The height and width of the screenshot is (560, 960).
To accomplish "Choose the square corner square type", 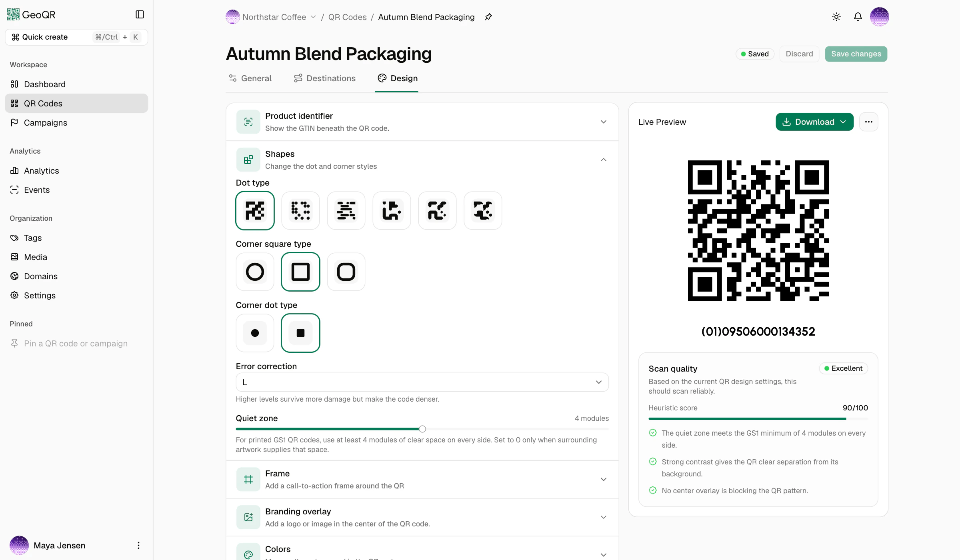I will click(x=300, y=272).
